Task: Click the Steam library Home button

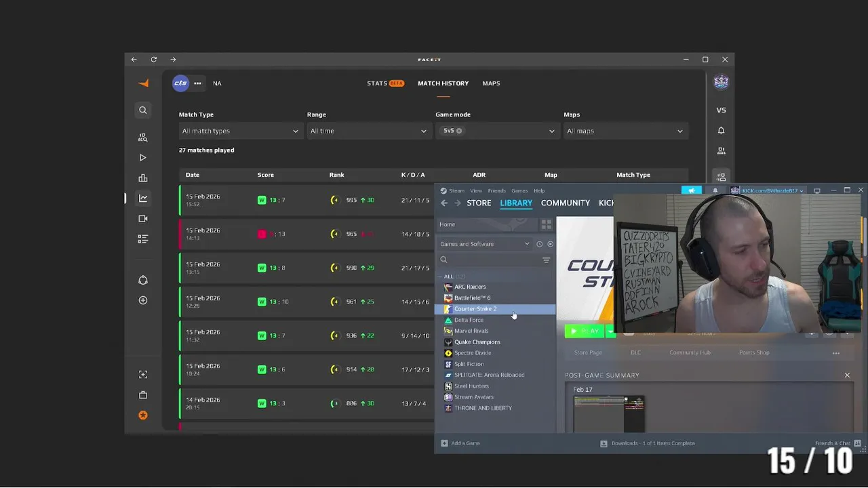Action: click(x=486, y=224)
